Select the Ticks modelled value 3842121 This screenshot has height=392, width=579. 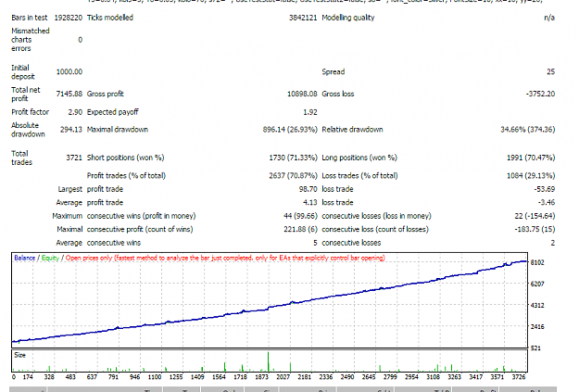coord(303,18)
